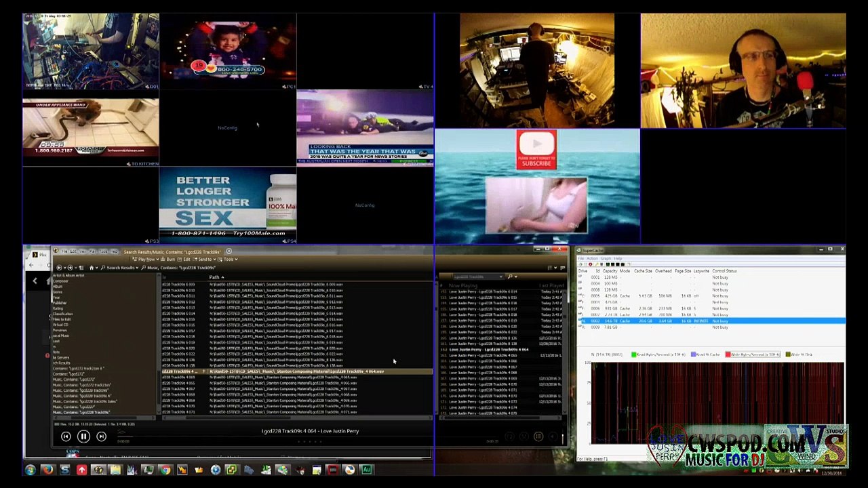Click the Home icon in the navigation bar
This screenshot has width=868, height=488.
tap(92, 268)
